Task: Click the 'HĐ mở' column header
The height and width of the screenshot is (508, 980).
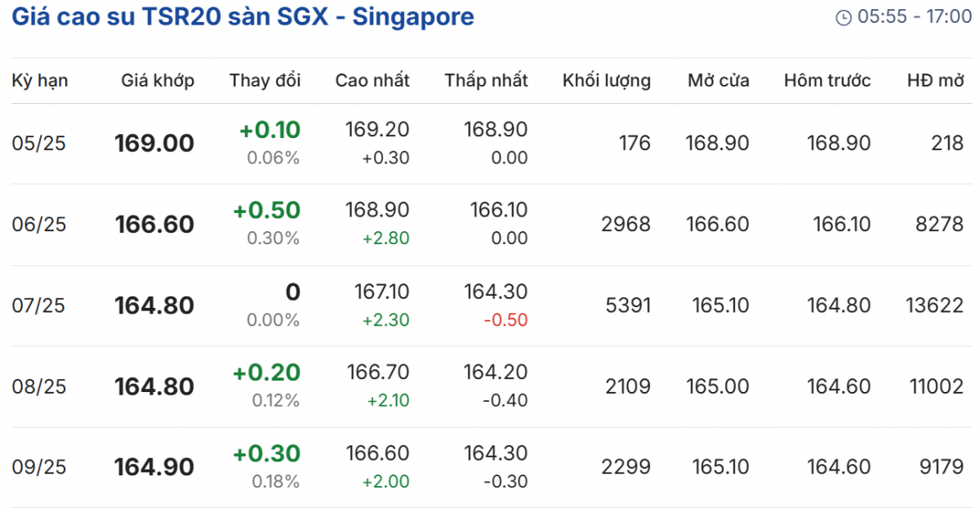Action: (x=936, y=80)
